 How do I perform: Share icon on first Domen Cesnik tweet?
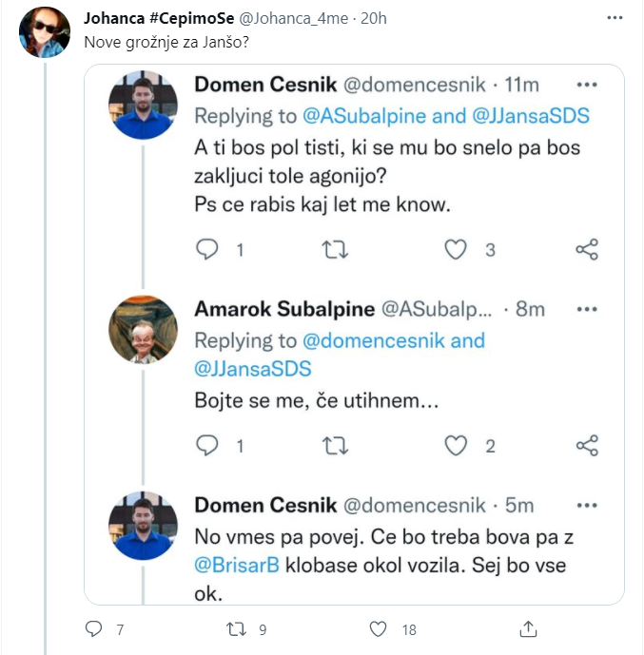pyautogui.click(x=587, y=250)
